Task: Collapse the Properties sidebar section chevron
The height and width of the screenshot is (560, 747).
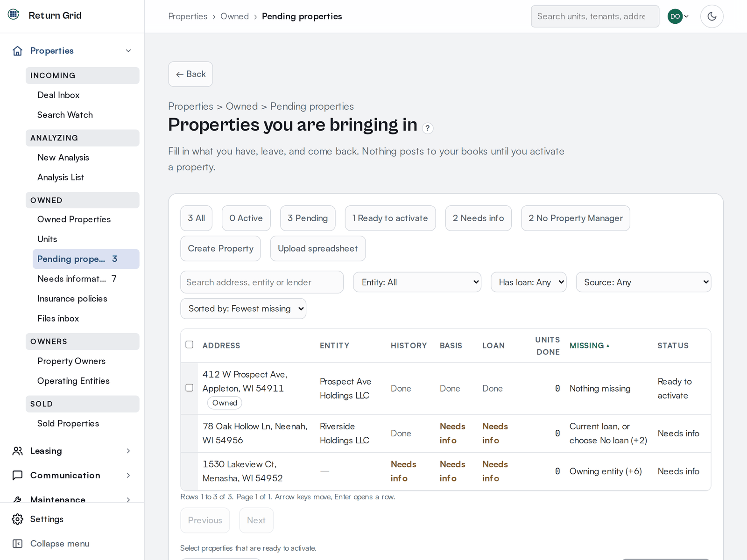Action: tap(128, 51)
